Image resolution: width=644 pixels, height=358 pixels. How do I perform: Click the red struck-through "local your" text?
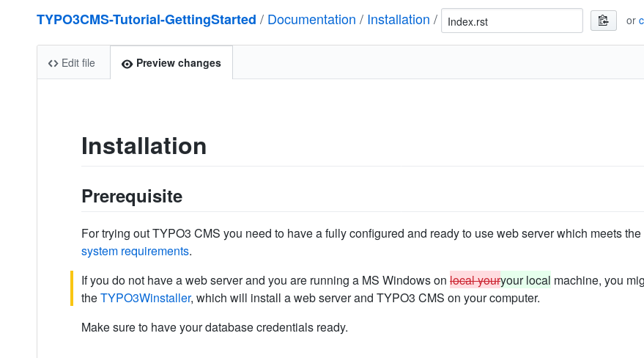coord(475,280)
